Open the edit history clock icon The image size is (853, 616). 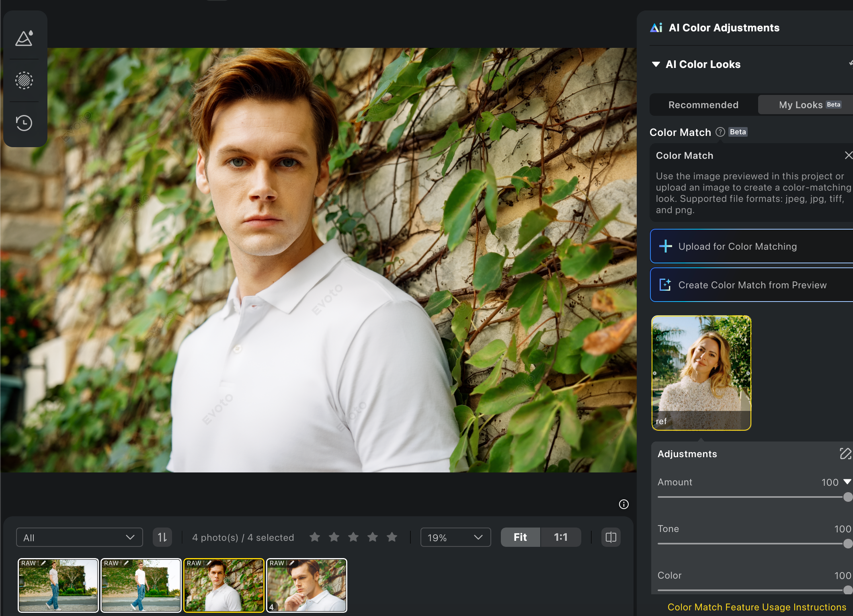pos(24,123)
